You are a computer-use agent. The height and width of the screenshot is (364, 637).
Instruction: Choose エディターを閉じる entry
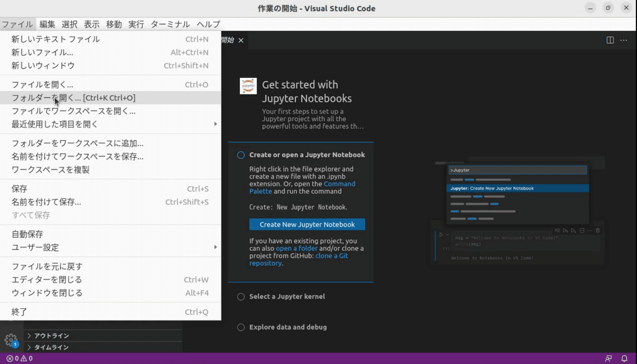point(110,280)
